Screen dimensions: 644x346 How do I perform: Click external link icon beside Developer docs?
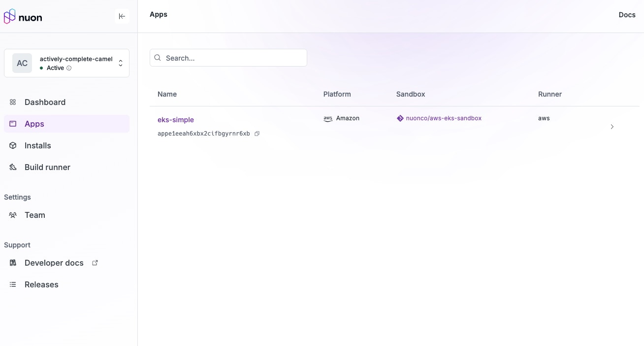tap(95, 263)
